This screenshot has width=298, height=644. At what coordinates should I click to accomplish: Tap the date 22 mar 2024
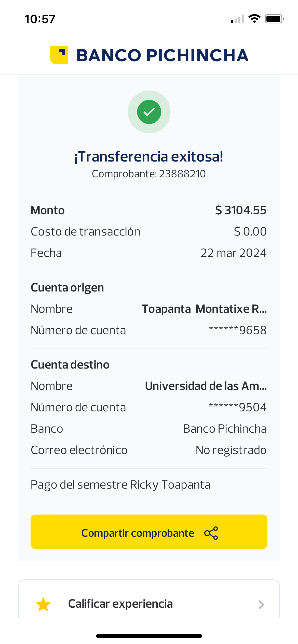click(x=233, y=253)
